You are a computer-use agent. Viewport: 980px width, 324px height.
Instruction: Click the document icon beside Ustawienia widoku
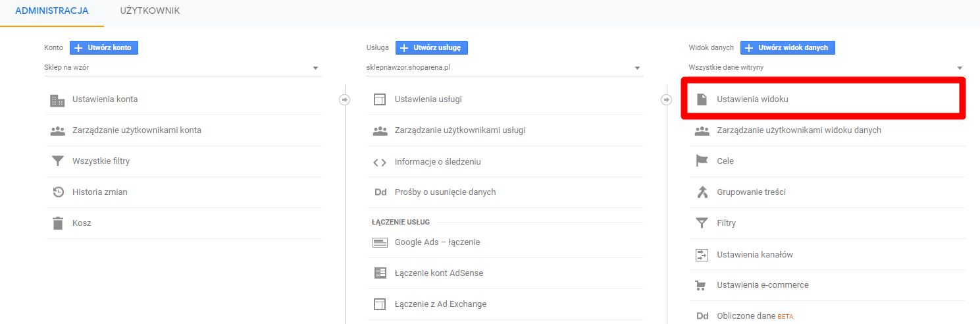pos(702,99)
